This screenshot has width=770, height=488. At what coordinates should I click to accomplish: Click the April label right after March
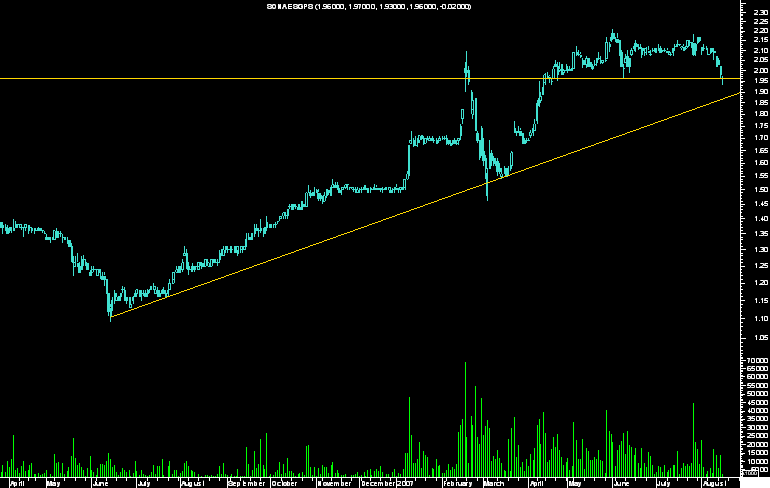coord(537,483)
